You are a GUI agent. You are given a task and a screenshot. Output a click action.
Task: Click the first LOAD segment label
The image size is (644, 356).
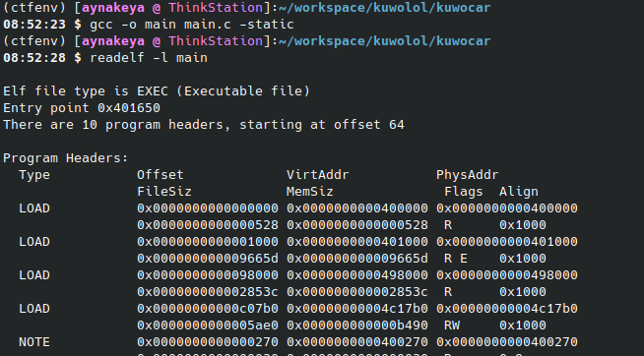click(x=34, y=208)
